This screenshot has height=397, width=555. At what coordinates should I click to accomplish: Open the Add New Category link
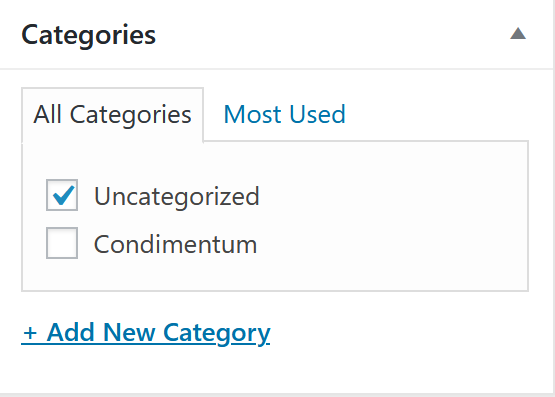tap(146, 333)
